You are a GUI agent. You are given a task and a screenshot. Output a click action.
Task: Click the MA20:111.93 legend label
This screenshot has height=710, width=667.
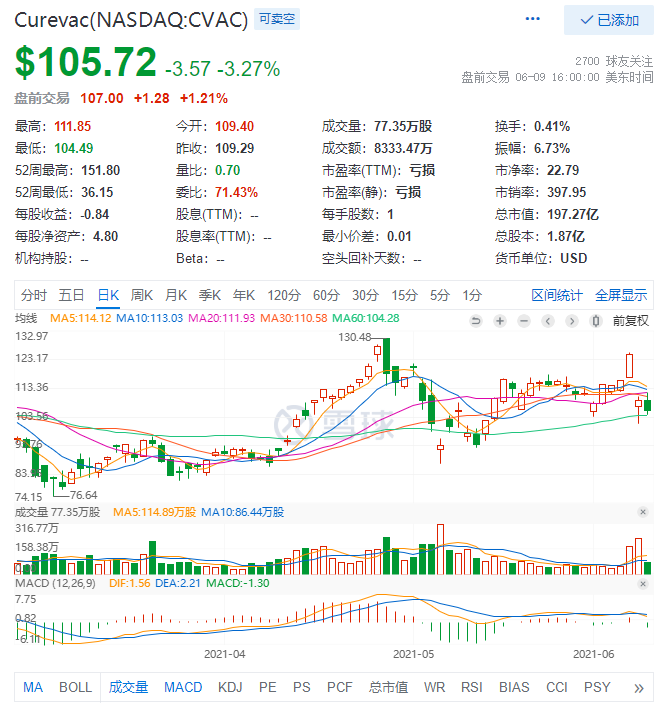[221, 318]
